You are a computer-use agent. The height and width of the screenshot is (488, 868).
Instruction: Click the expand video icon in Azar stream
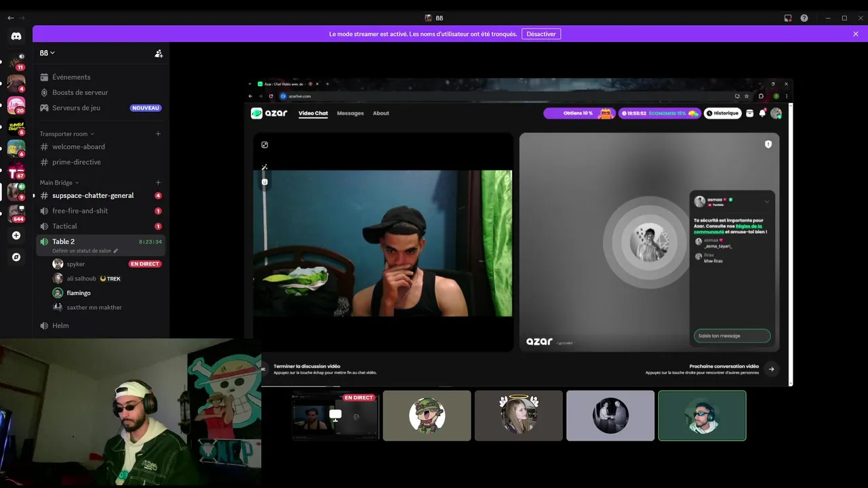[x=264, y=144]
